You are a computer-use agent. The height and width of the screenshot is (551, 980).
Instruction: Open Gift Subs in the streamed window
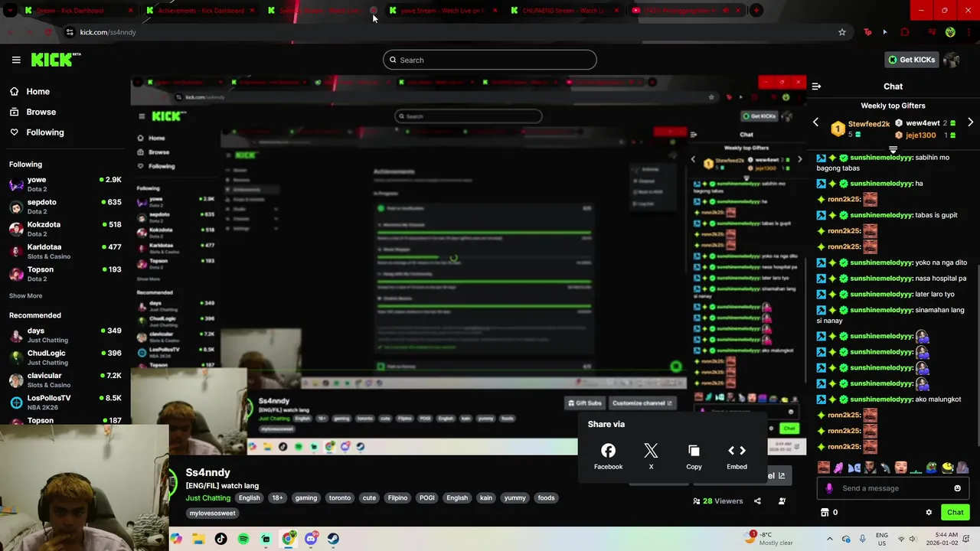point(585,403)
